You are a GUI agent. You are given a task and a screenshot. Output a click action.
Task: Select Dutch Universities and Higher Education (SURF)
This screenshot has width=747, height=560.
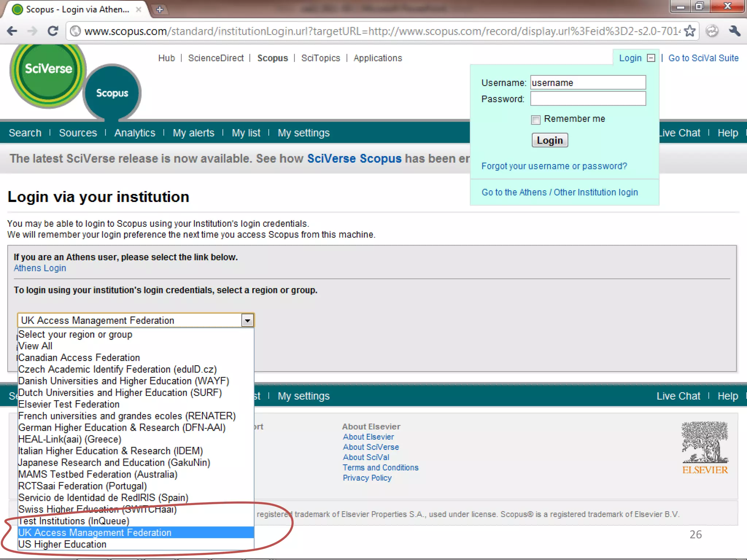pyautogui.click(x=136, y=393)
